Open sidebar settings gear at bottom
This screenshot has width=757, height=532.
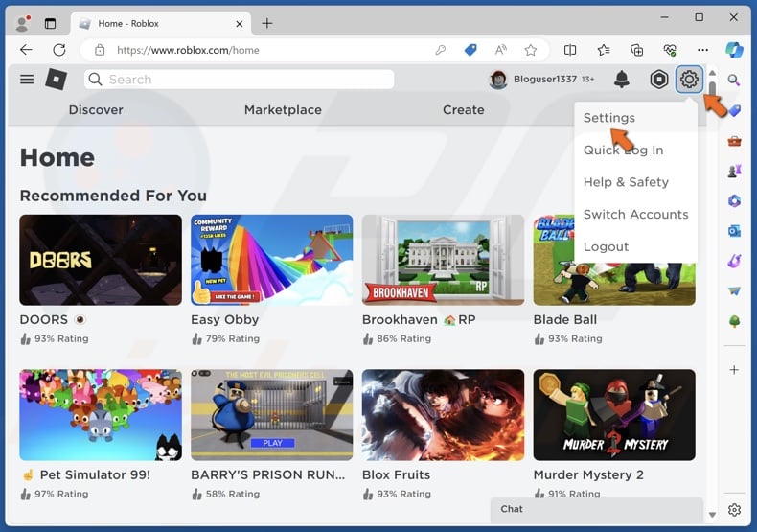pyautogui.click(x=734, y=510)
